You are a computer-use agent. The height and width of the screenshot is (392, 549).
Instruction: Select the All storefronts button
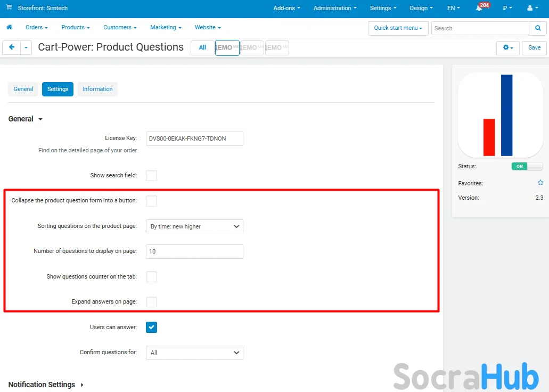202,47
